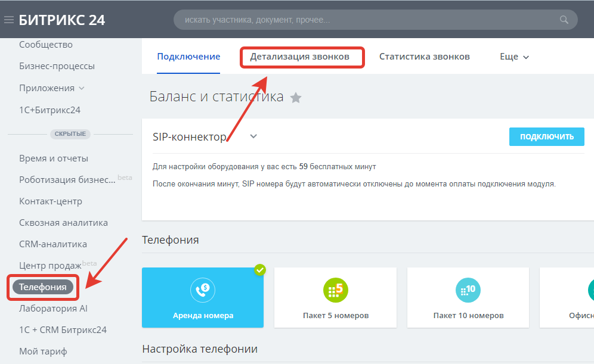Open the Статистика звонков tab
The width and height of the screenshot is (594, 364).
click(424, 57)
